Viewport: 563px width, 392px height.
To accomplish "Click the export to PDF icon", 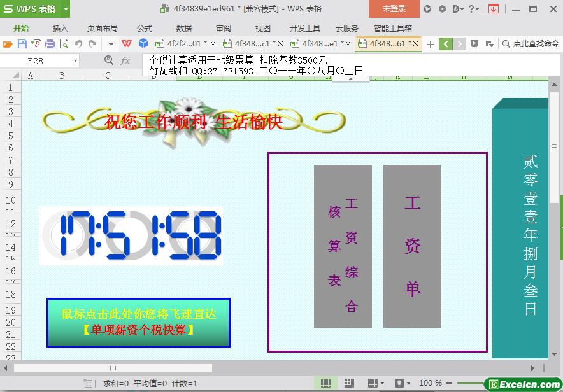I will tap(36, 44).
